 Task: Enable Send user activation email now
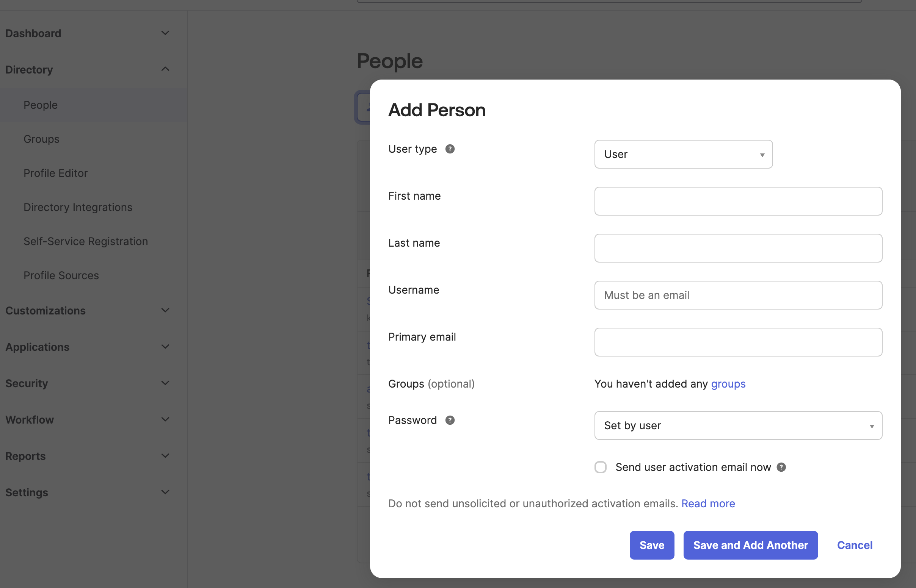[600, 467]
